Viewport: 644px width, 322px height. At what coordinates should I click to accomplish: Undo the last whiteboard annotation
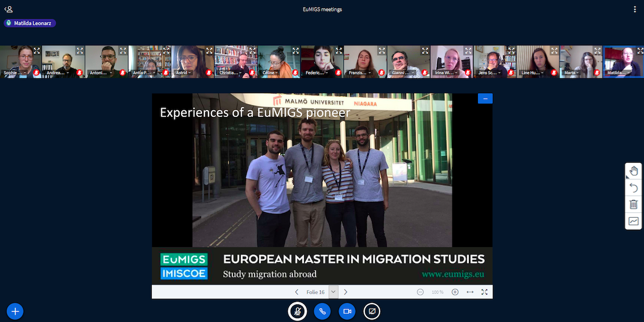633,188
